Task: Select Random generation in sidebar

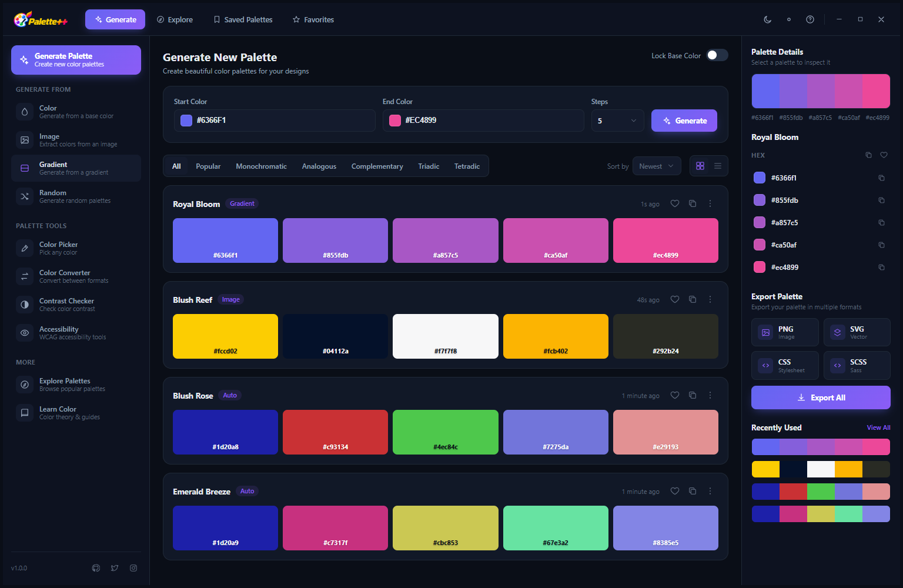Action: coord(76,196)
